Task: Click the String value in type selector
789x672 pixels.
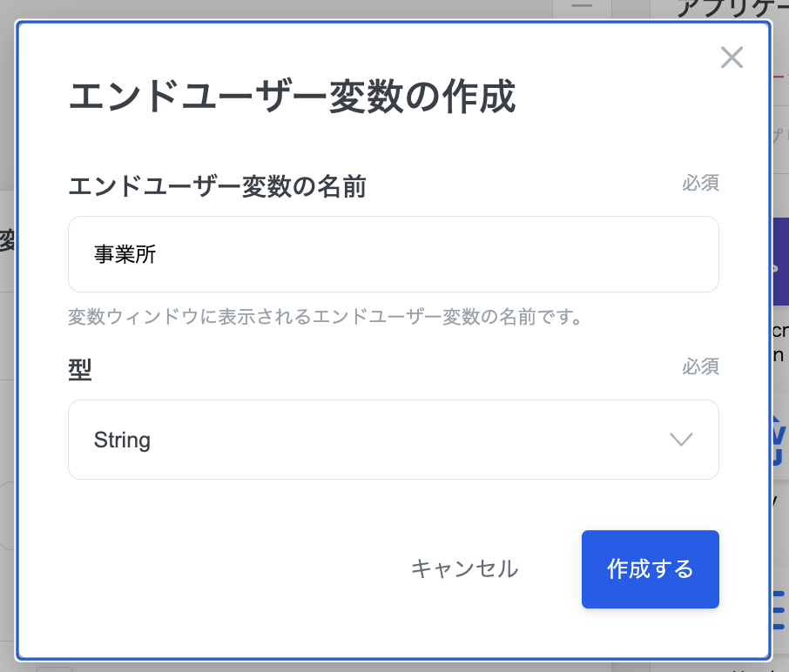Action: (x=123, y=440)
